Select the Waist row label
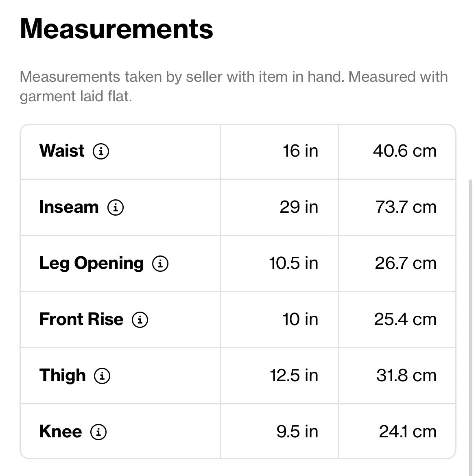Screen dimensions: 476x476 62,151
